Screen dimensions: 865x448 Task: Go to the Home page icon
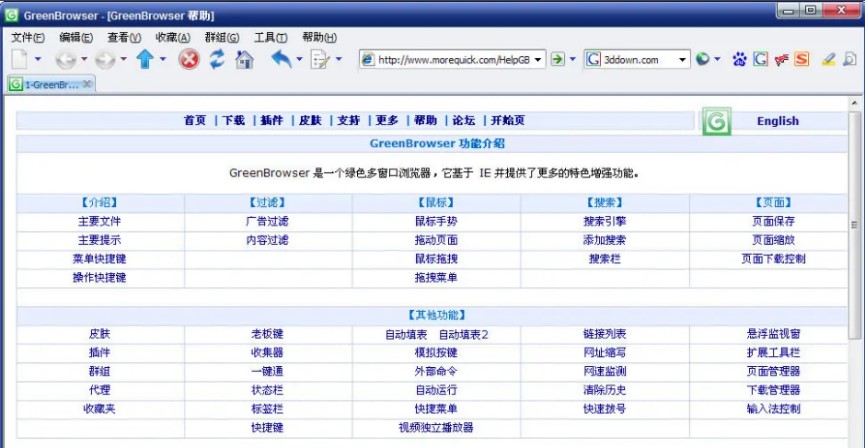point(244,60)
